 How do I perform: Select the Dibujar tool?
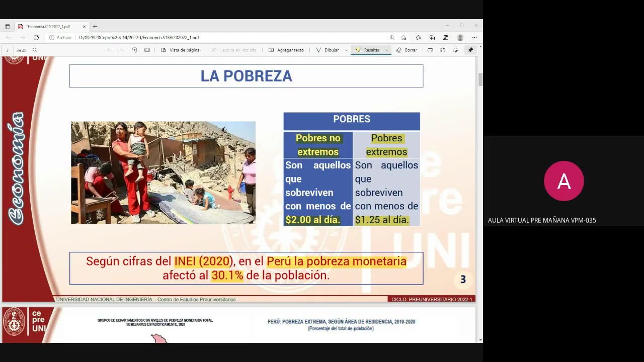[x=328, y=50]
